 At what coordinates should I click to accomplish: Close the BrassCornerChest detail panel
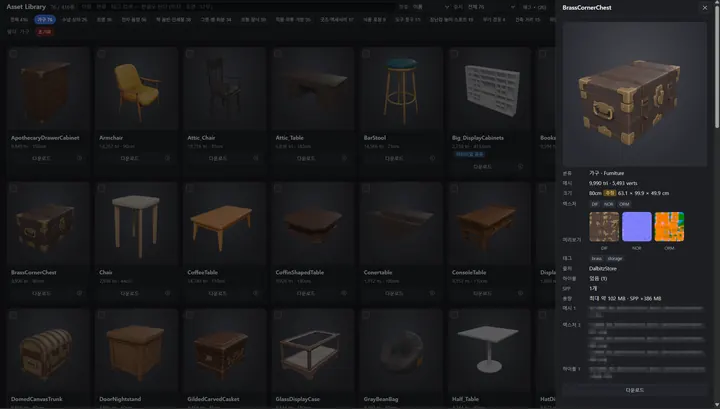click(705, 7)
